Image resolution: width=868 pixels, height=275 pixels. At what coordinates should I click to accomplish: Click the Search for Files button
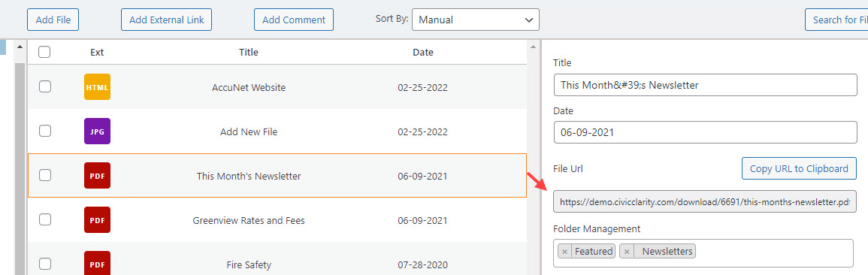[x=836, y=20]
